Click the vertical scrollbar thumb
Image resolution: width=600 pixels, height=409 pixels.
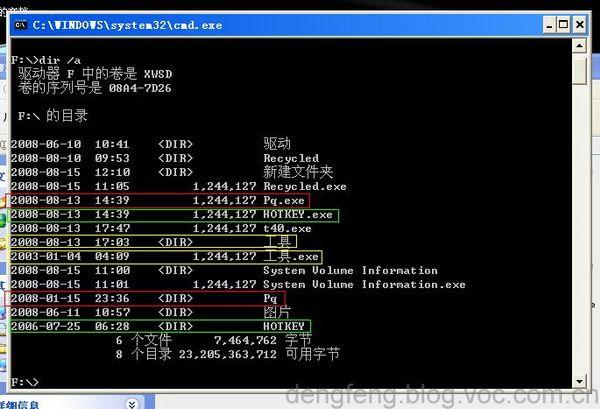tap(579, 70)
